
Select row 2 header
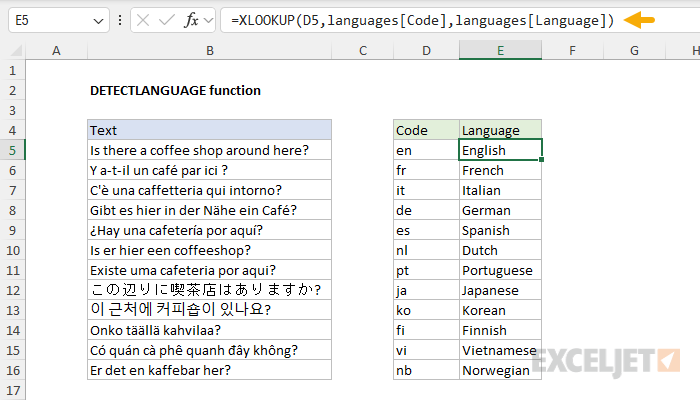click(x=12, y=90)
